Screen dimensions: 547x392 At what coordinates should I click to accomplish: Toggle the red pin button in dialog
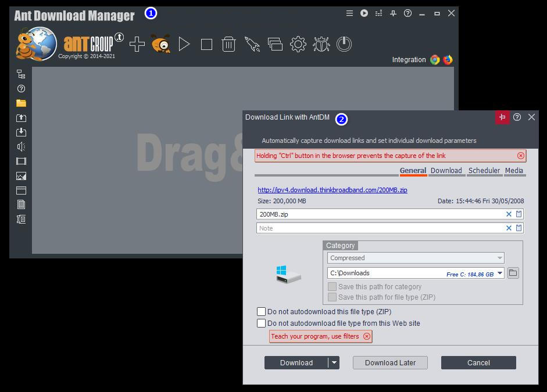[x=502, y=117]
